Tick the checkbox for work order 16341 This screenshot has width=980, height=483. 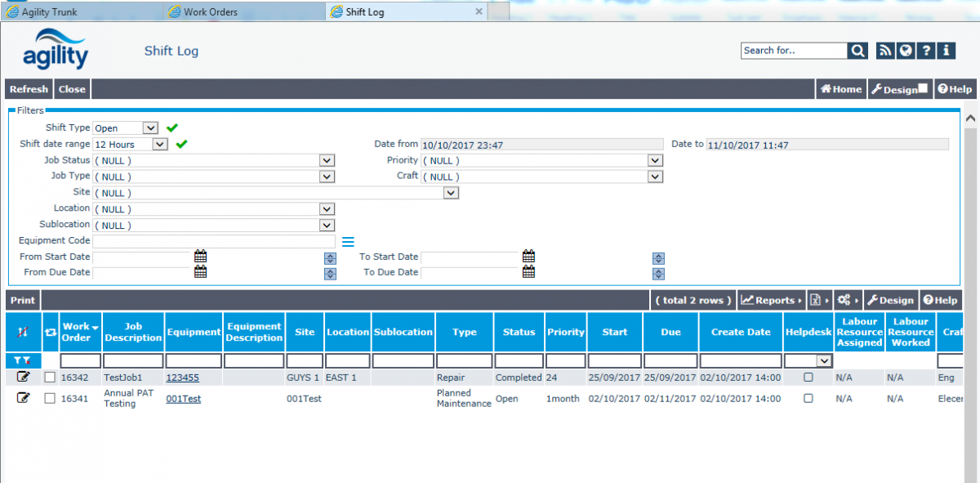(x=51, y=398)
